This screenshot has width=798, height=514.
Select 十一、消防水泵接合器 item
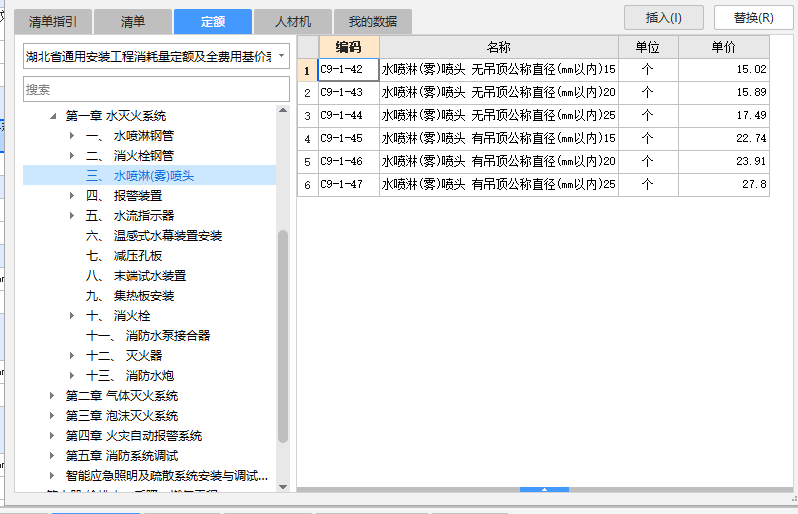(x=148, y=335)
